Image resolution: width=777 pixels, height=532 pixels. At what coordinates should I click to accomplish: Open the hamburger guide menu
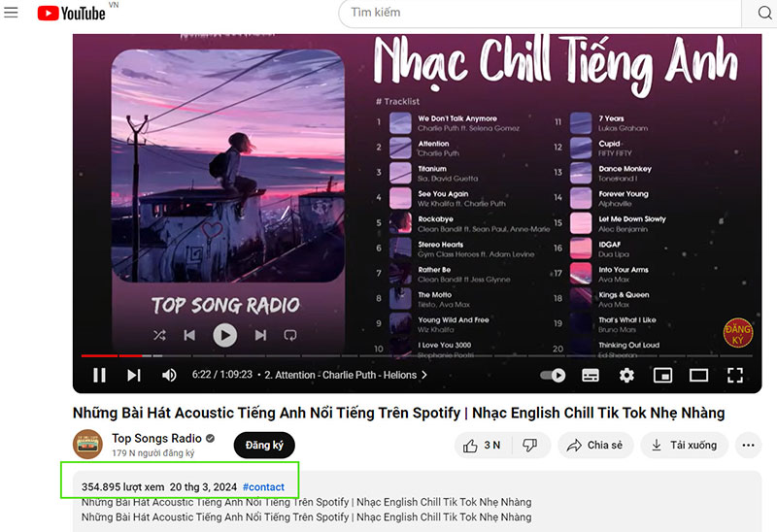coord(11,13)
